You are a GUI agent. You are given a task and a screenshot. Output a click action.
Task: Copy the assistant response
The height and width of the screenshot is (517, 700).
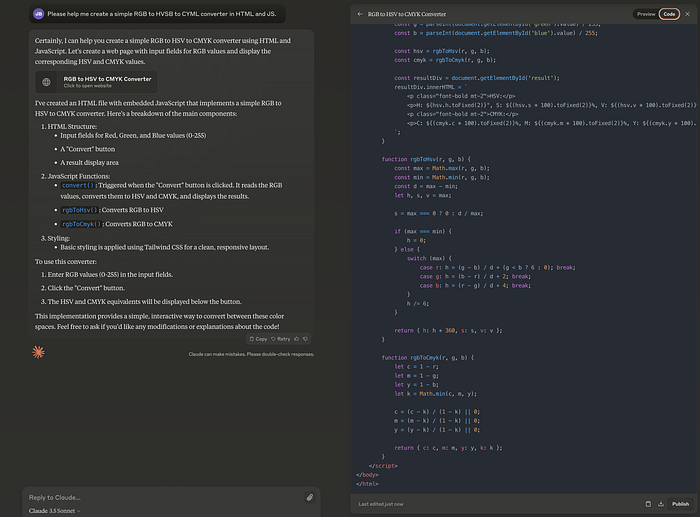(258, 339)
